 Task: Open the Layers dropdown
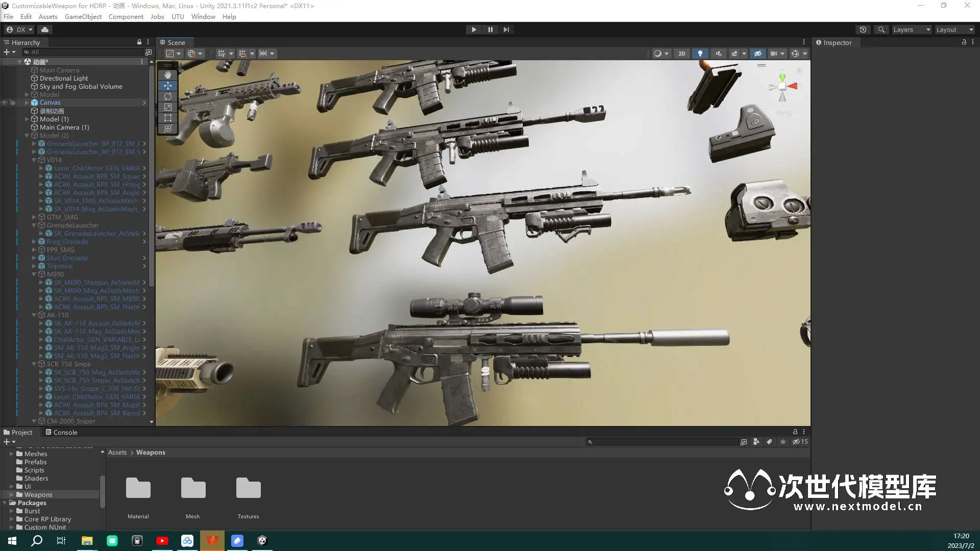[912, 30]
